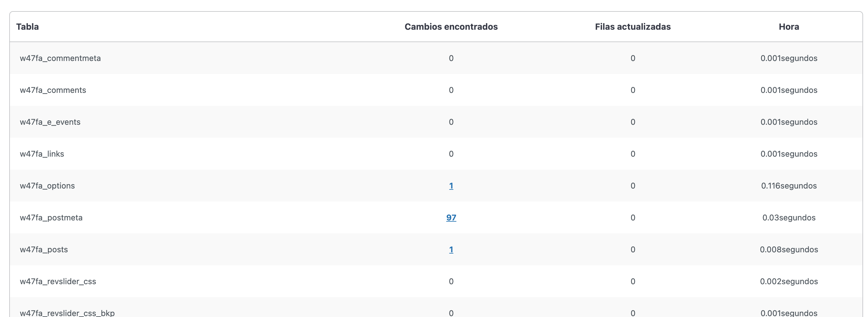The width and height of the screenshot is (868, 317).
Task: Open the 1 change link for w47fa_options
Action: pyautogui.click(x=451, y=186)
